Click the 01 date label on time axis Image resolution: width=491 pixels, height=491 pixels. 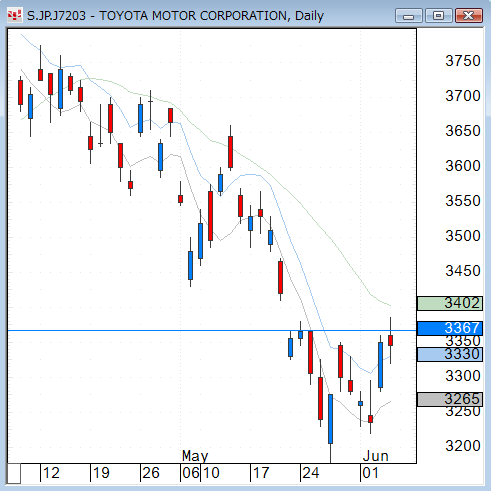point(370,473)
